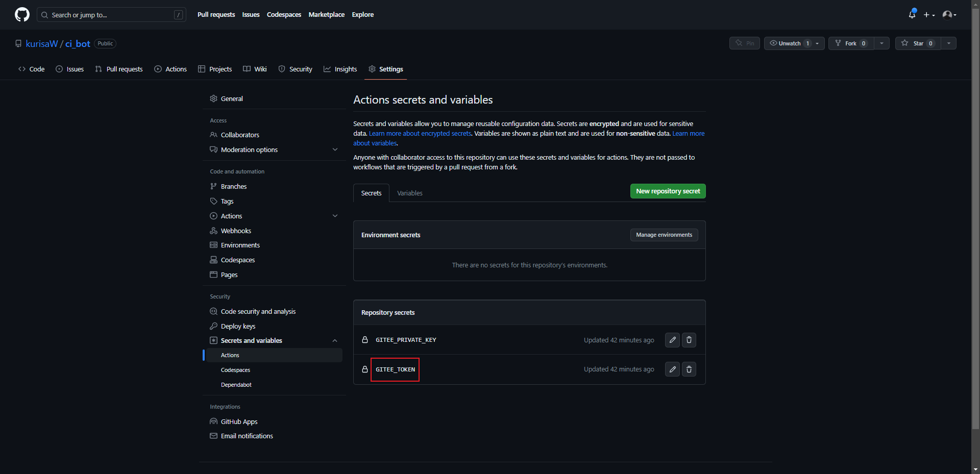Viewport: 980px width, 474px height.
Task: Collapse Secrets and variables chevron
Action: [335, 341]
